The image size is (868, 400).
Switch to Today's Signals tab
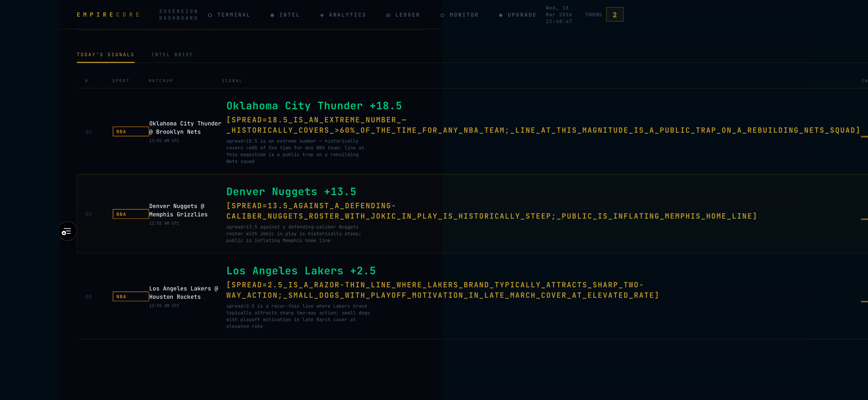[x=105, y=55]
